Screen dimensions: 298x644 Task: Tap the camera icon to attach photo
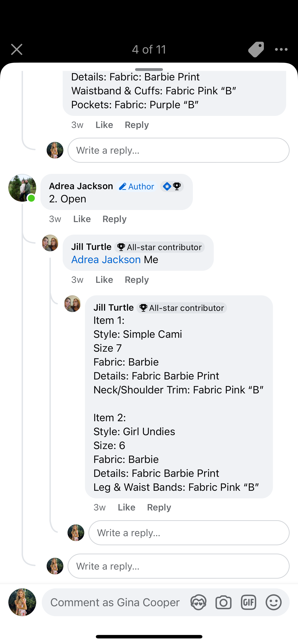(x=223, y=602)
